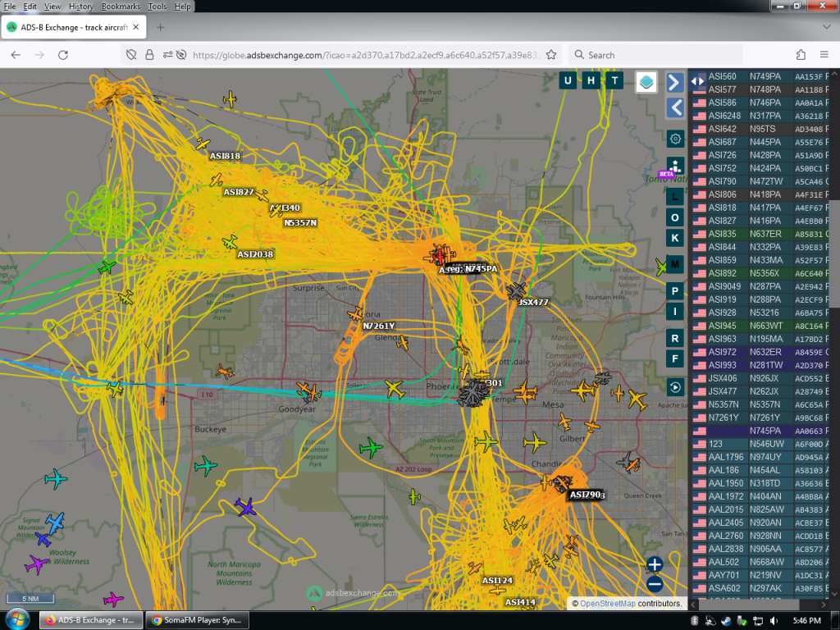Select AAL1796 row in aircraft table
The image size is (840, 630).
pyautogui.click(x=760, y=457)
